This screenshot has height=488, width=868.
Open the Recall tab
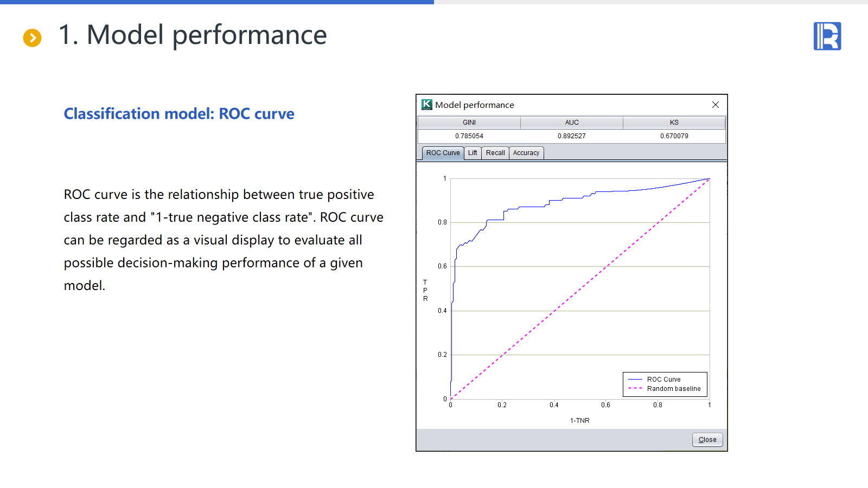(495, 153)
